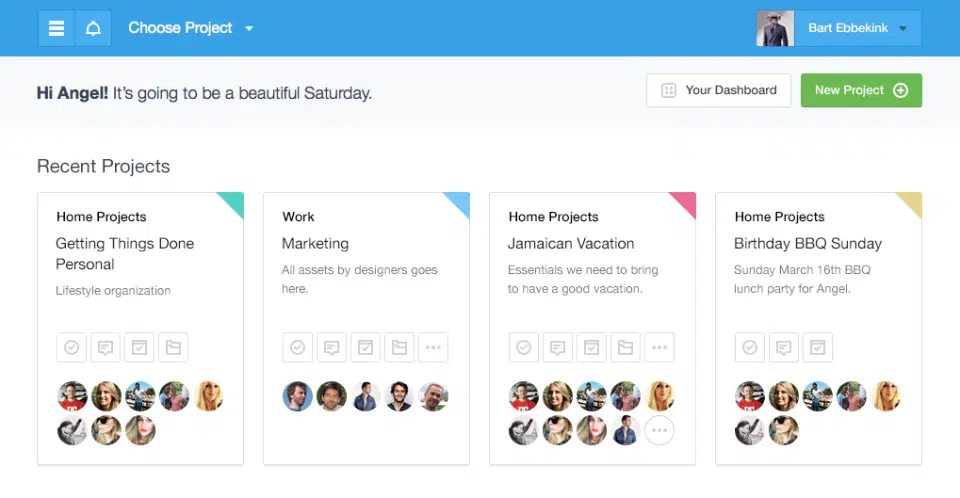The width and height of the screenshot is (960, 498).
Task: Click tasks checkmark icon on Getting Things Done card
Action: (71, 347)
